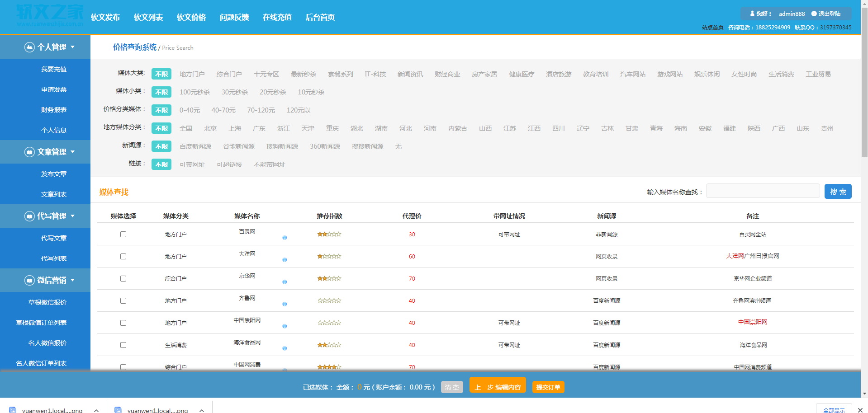Click the 文章管理 section icon in sidebar
The image size is (868, 413).
[29, 152]
